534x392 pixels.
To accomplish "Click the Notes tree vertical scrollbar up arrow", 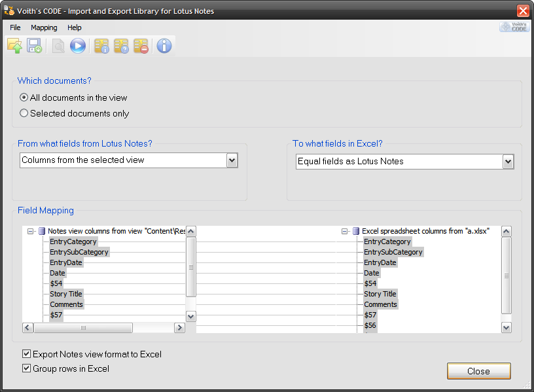I will [x=191, y=232].
